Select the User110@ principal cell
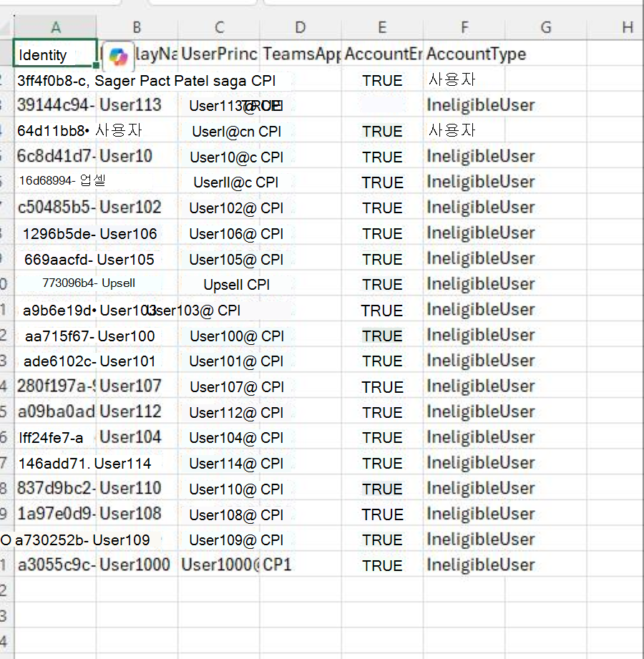The image size is (644, 659). coord(219,489)
